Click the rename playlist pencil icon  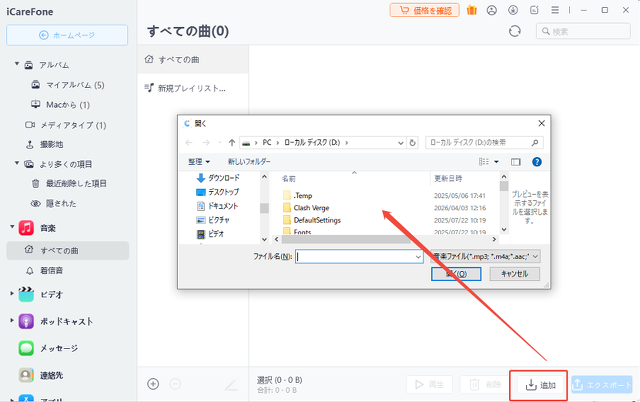tap(231, 384)
